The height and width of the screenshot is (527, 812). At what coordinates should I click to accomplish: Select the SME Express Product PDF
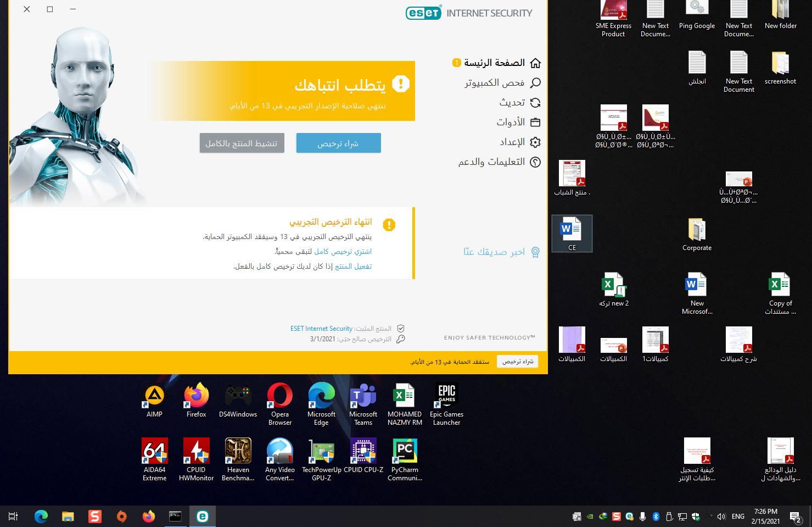coord(613,19)
